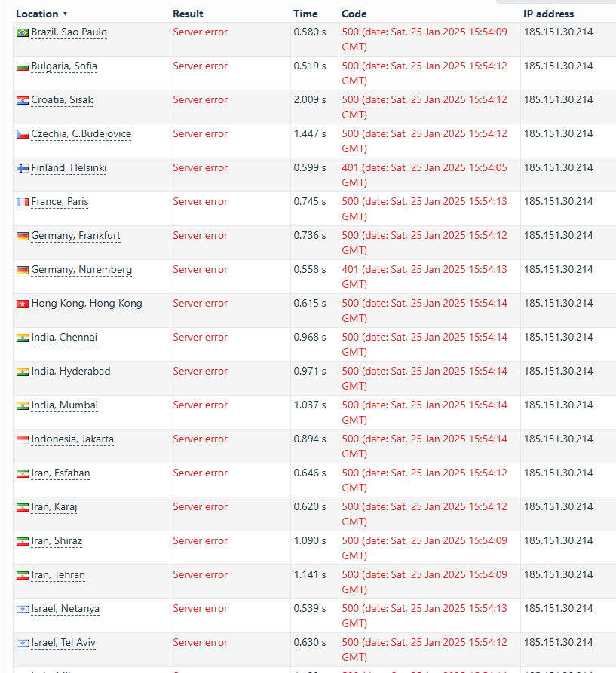Sort the table by Time column

click(305, 14)
